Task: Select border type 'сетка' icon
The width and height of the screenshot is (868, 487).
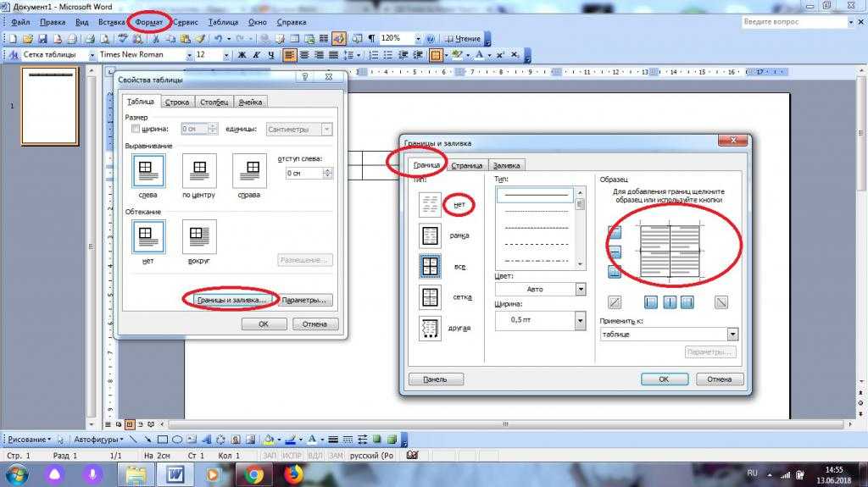Action: (430, 298)
